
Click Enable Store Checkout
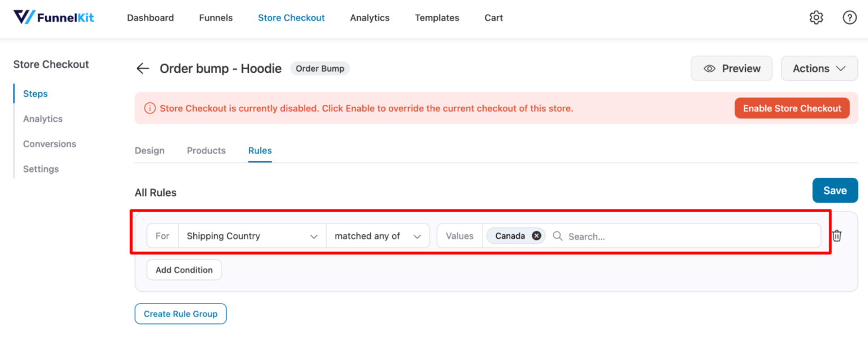[792, 108]
